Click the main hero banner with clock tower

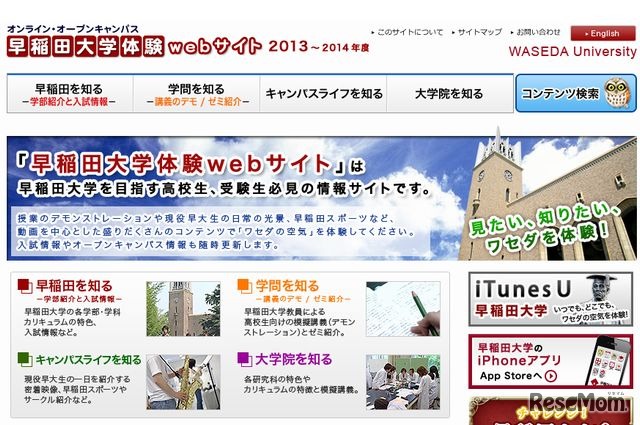click(x=322, y=198)
